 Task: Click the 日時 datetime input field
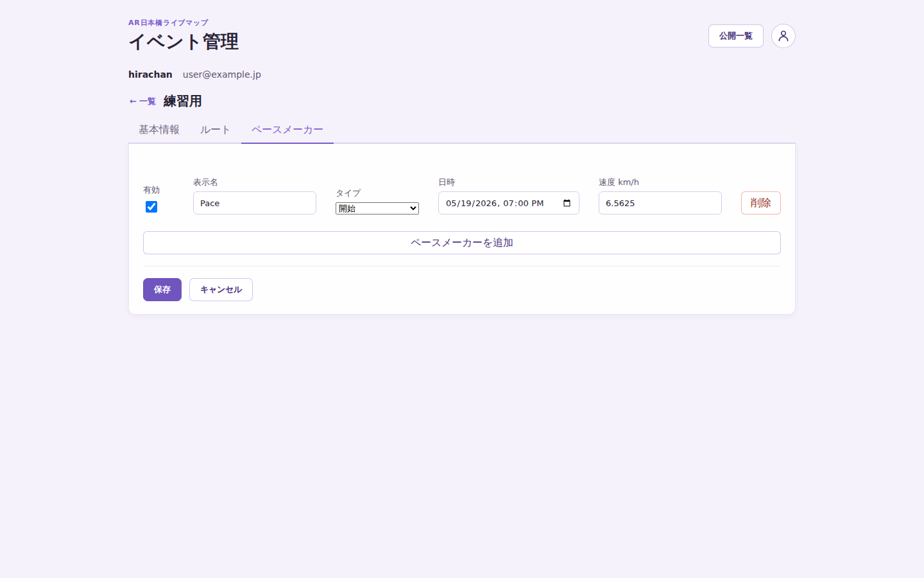click(x=509, y=203)
